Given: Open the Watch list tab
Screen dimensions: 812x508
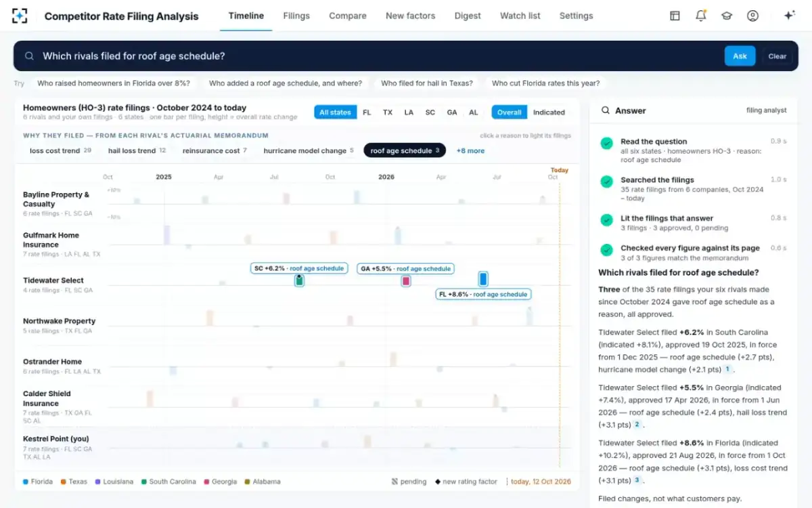Looking at the screenshot, I should click(x=520, y=16).
